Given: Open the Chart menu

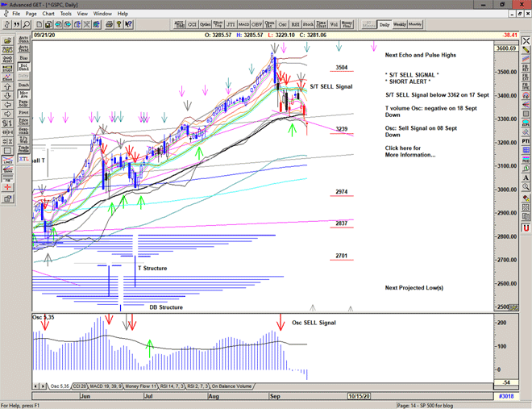Looking at the screenshot, I should pos(48,14).
